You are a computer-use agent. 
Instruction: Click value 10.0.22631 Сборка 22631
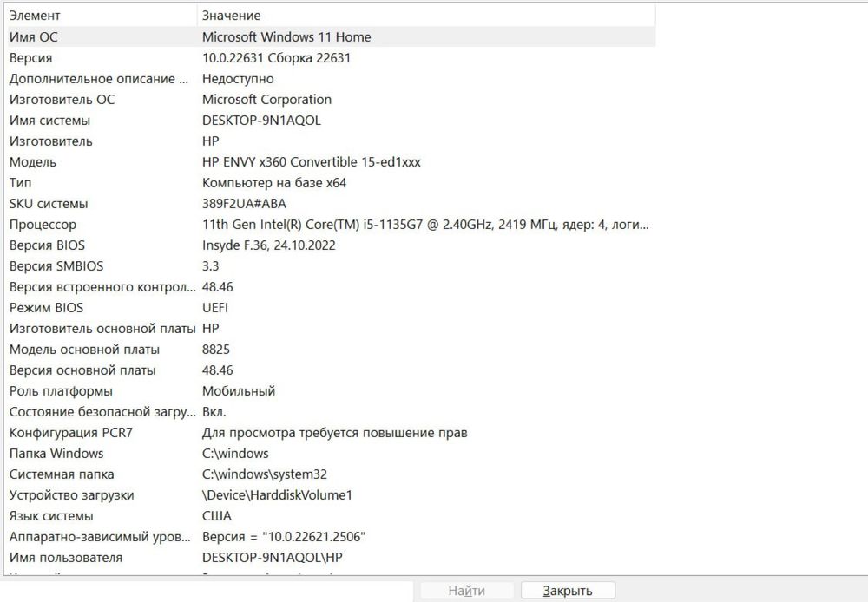pyautogui.click(x=276, y=58)
